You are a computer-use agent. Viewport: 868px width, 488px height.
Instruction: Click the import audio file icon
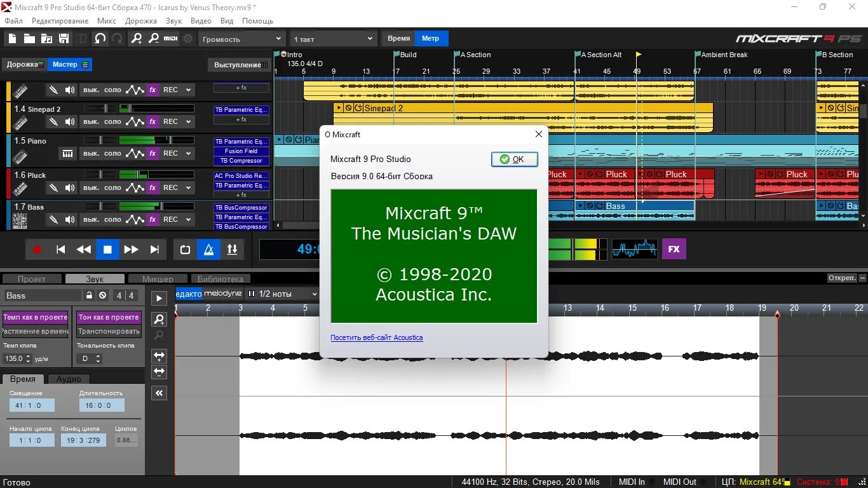pyautogui.click(x=46, y=39)
